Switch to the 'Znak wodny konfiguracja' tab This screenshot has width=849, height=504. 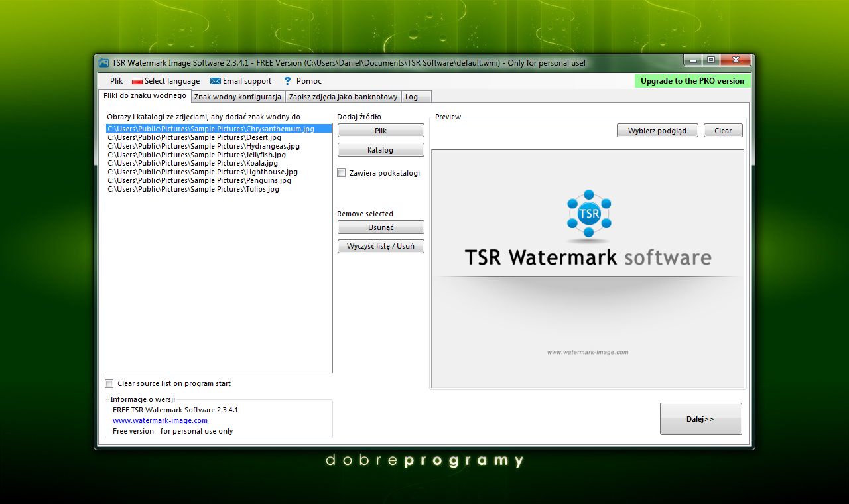click(237, 96)
